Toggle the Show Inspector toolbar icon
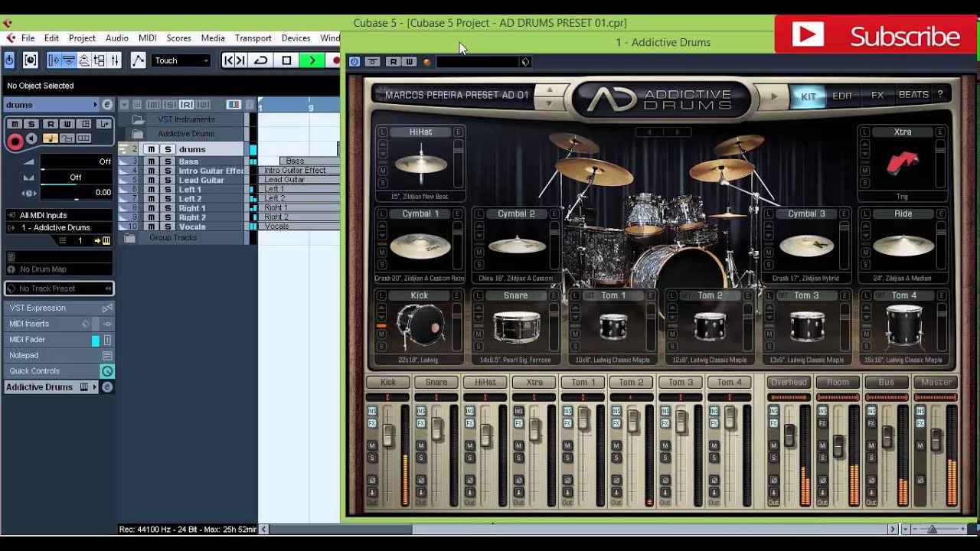 (x=54, y=60)
